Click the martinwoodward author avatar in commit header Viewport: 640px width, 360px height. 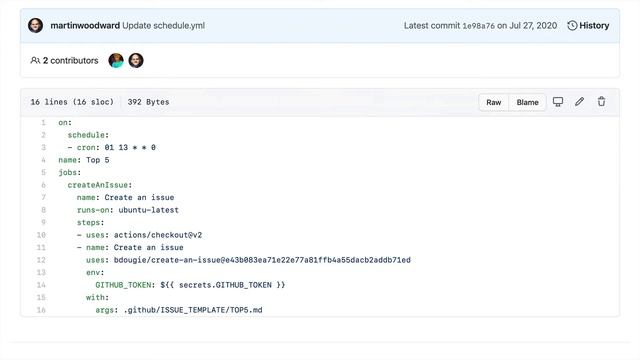[x=36, y=25]
